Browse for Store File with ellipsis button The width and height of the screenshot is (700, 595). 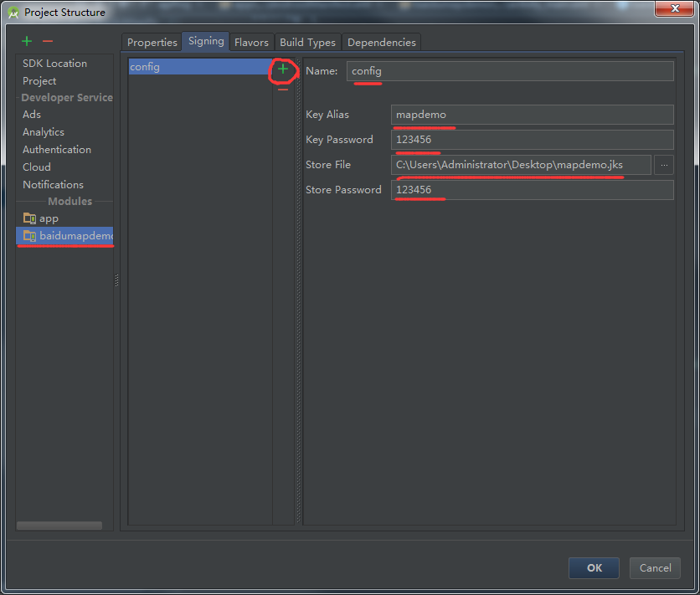point(664,165)
